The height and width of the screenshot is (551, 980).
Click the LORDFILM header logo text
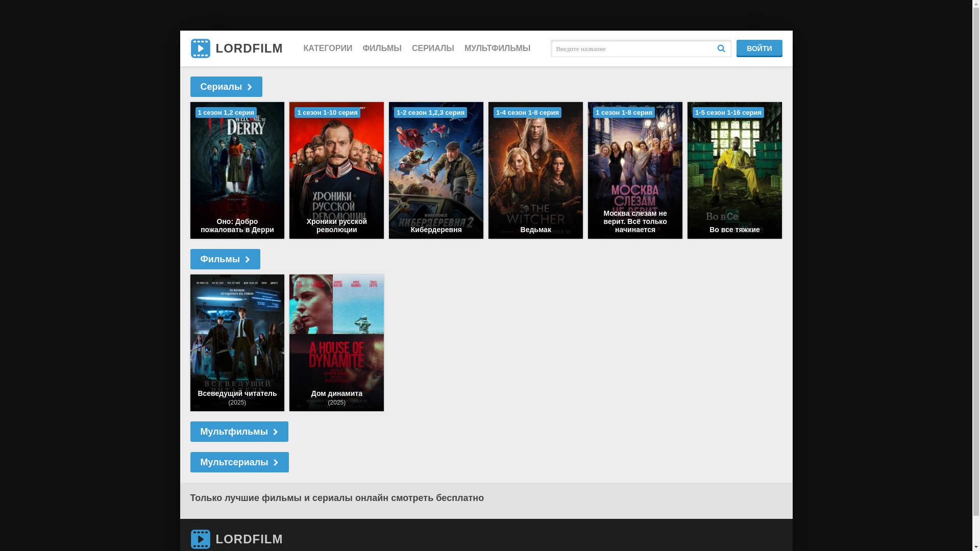click(249, 48)
